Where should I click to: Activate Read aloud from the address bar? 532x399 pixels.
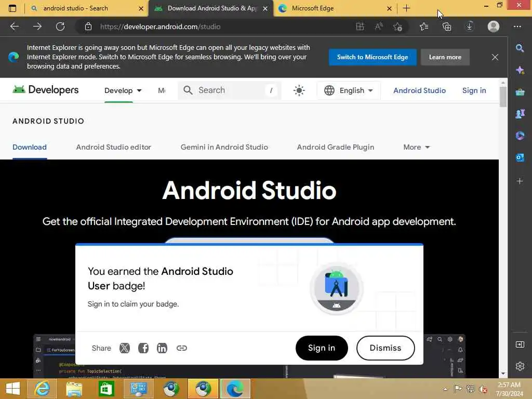[x=379, y=26]
